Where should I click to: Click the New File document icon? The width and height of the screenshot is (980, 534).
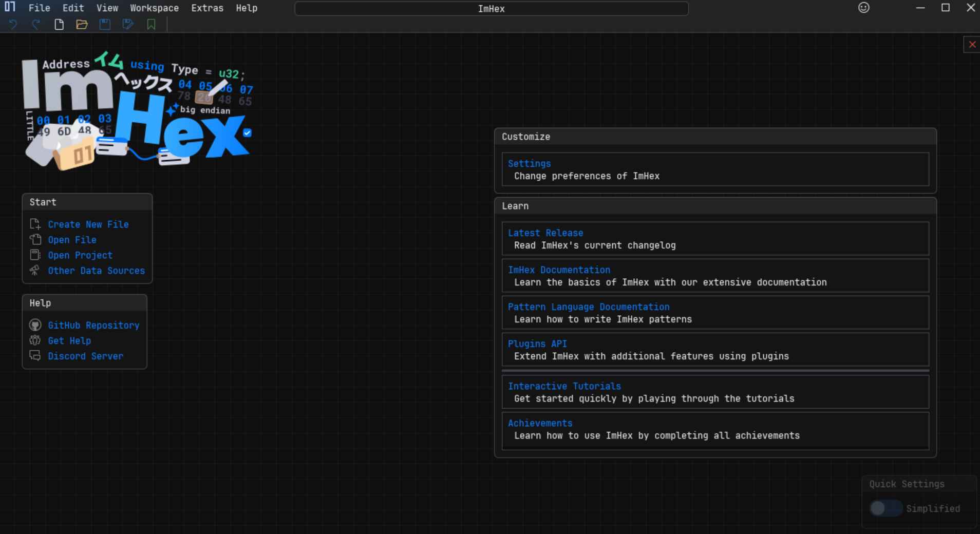coord(59,24)
